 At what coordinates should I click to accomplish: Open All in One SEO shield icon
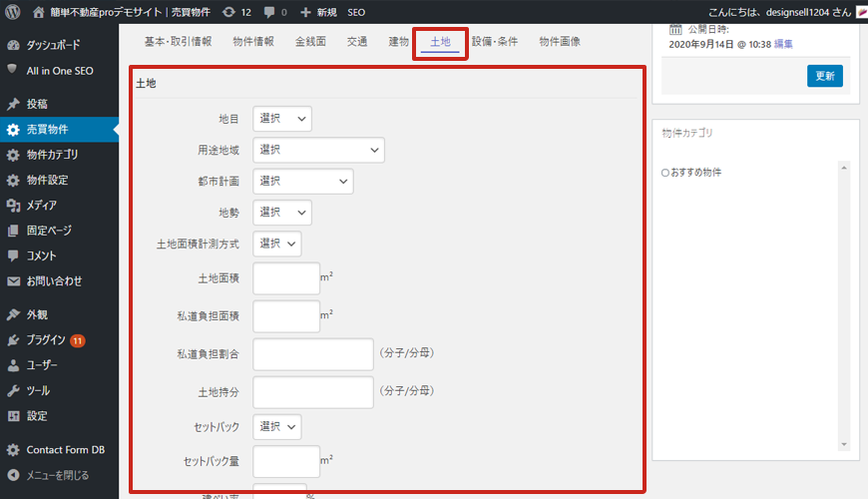13,70
